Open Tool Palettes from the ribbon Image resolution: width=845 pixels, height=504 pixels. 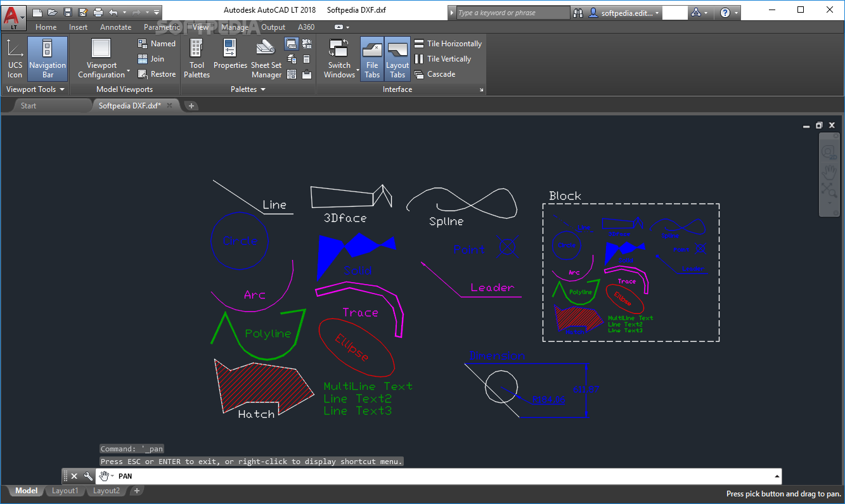197,58
